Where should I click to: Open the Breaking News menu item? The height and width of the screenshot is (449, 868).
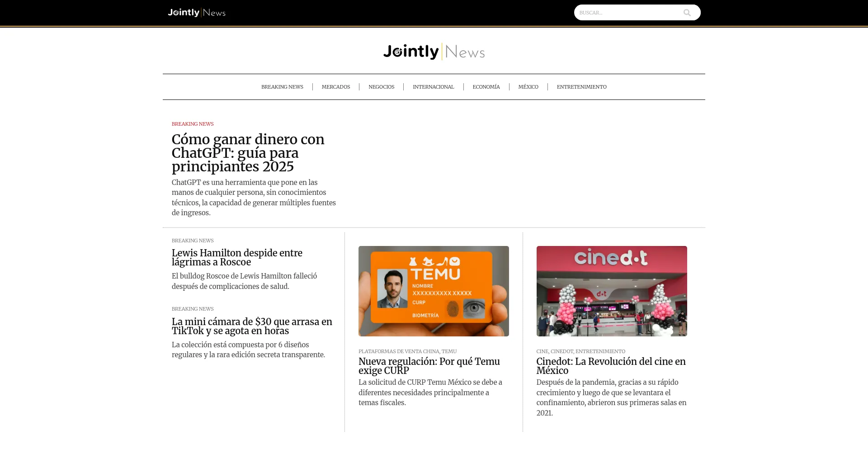282,87
